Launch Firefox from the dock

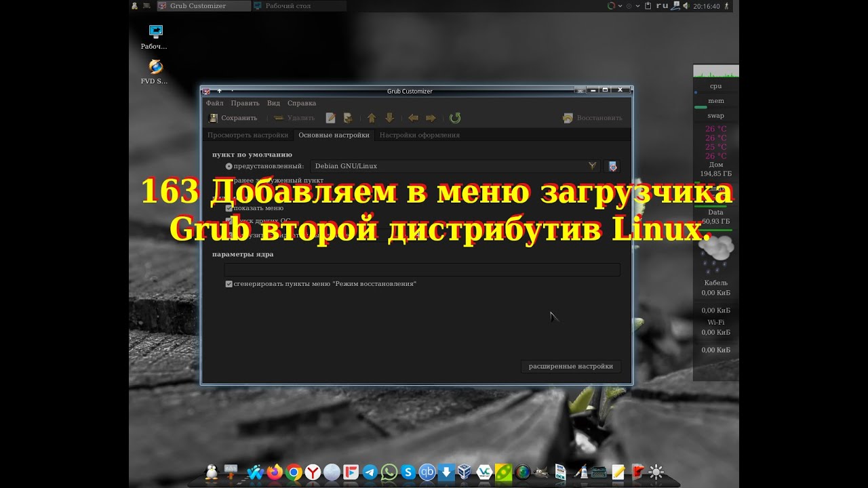pyautogui.click(x=275, y=472)
